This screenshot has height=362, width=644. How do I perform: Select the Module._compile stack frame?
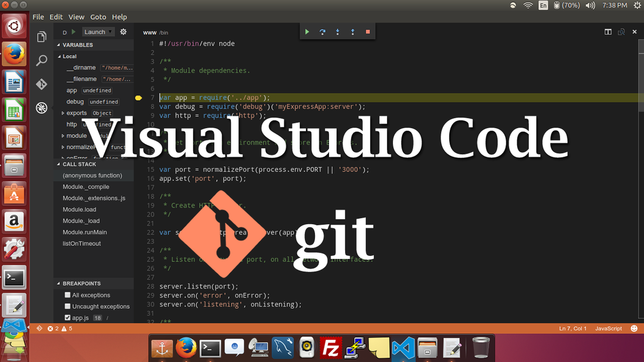(x=93, y=187)
